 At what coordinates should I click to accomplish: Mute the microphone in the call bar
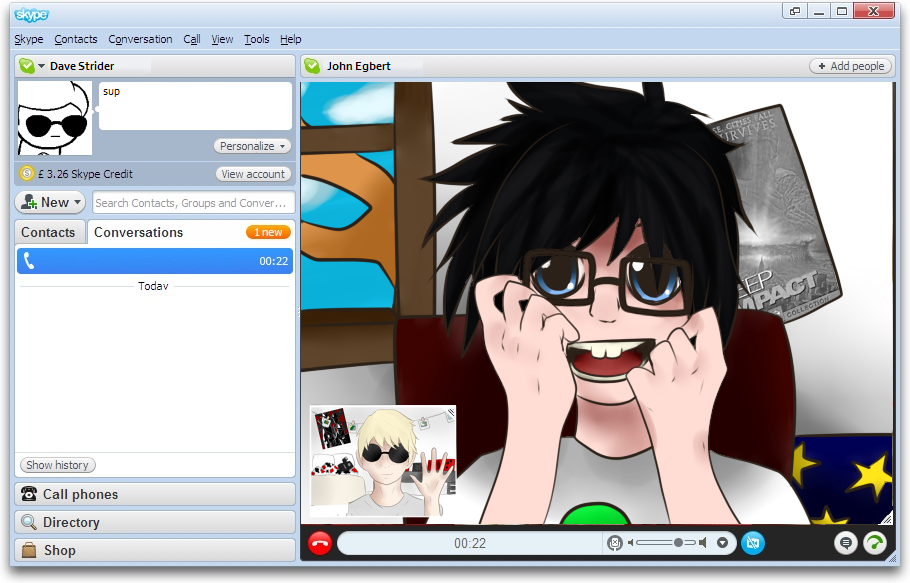(614, 543)
